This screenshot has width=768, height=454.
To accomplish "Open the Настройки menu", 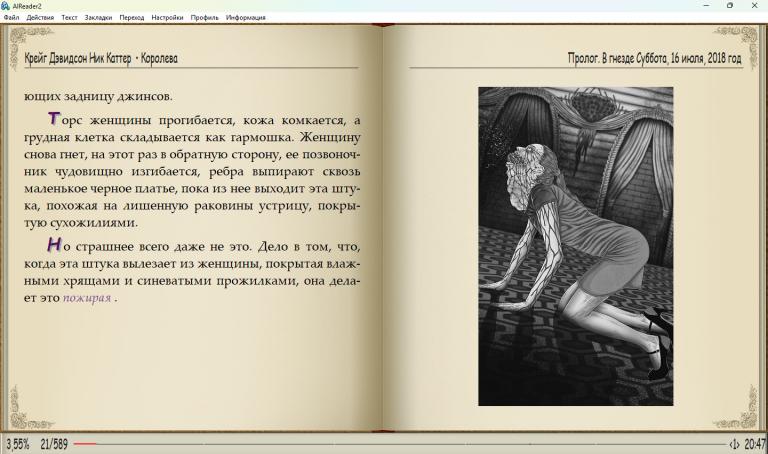I will tap(167, 17).
